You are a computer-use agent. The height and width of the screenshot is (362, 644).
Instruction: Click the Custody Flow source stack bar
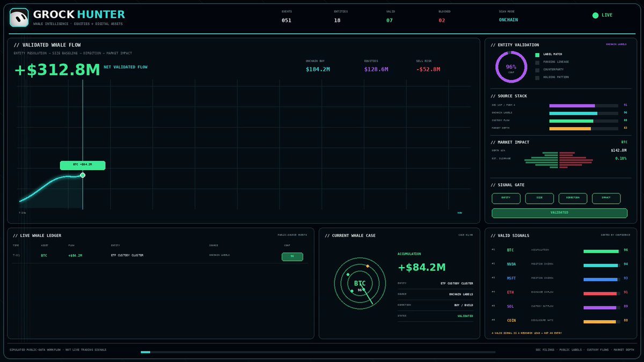584,121
